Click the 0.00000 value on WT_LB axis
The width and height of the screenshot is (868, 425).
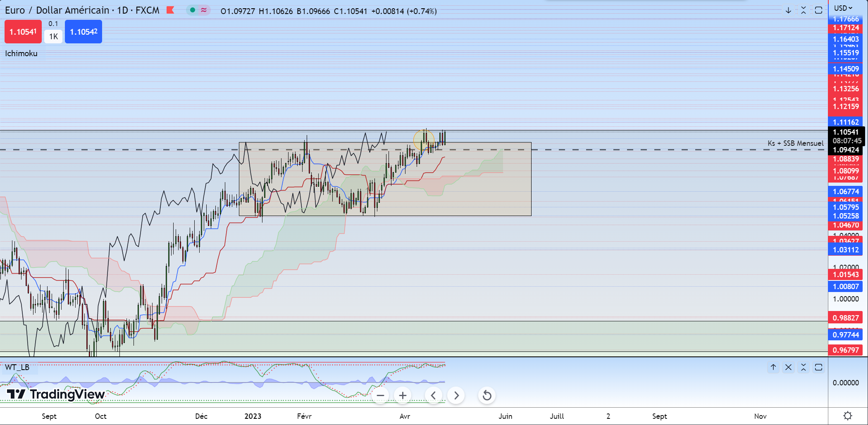click(x=846, y=383)
